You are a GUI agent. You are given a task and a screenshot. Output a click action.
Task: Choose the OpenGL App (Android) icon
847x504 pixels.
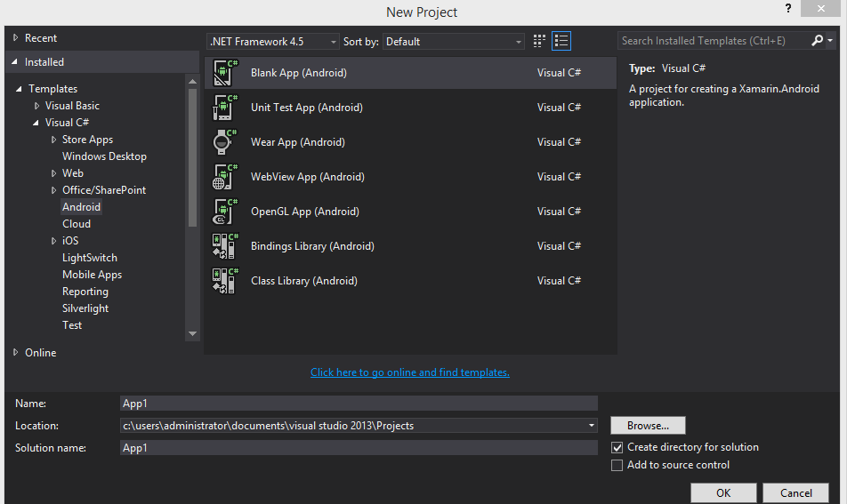[225, 212]
